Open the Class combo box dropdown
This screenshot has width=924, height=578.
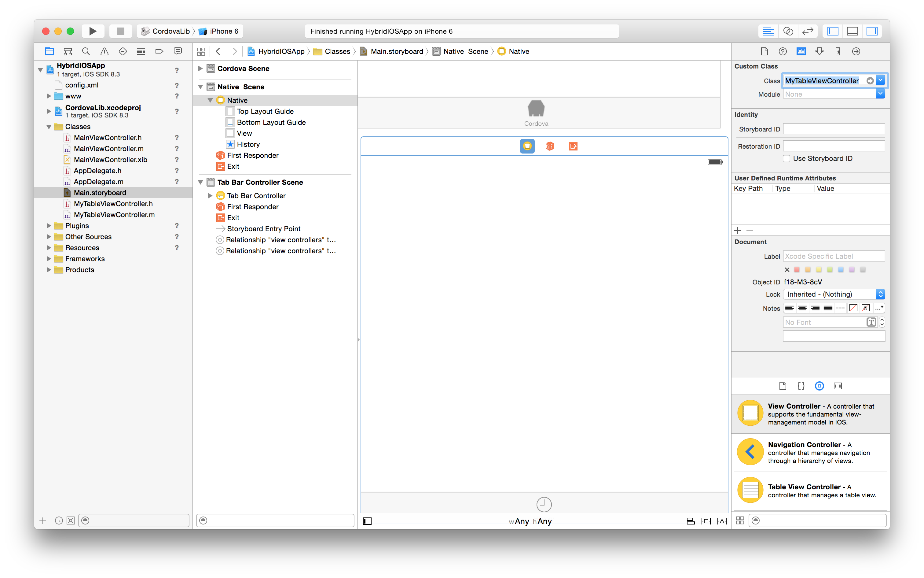click(881, 80)
